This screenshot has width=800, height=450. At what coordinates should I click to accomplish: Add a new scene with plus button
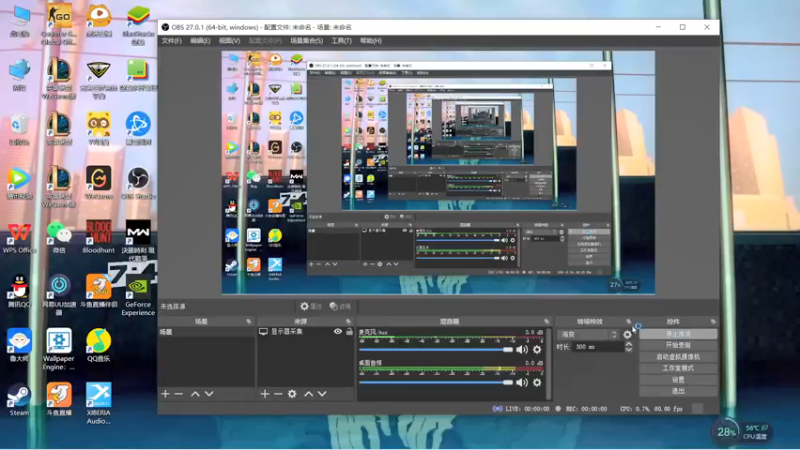(x=165, y=394)
